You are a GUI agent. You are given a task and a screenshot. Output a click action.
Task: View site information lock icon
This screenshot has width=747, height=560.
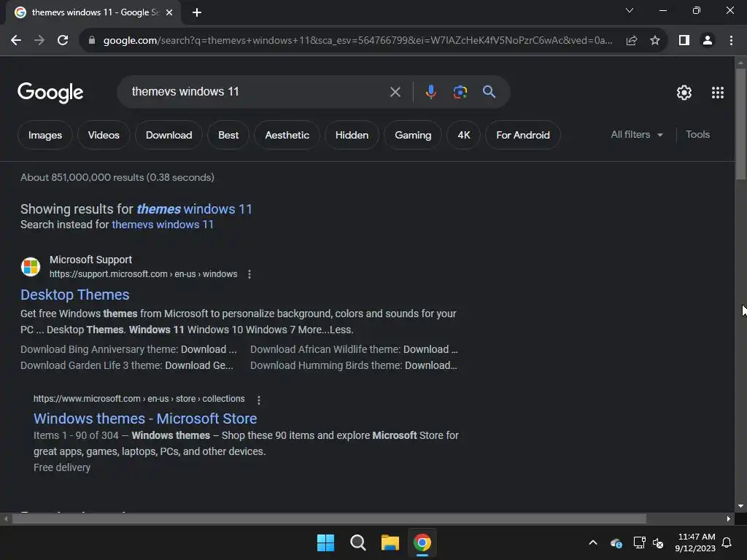click(92, 41)
